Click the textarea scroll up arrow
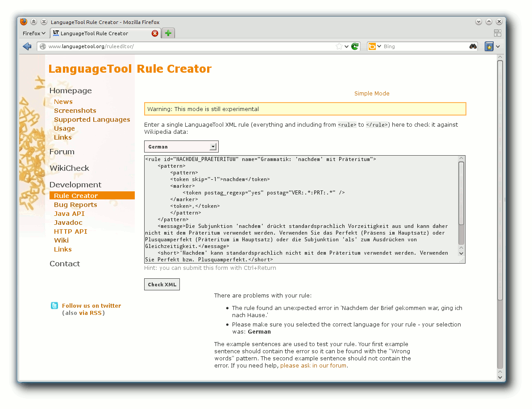532x409 pixels. (461, 158)
